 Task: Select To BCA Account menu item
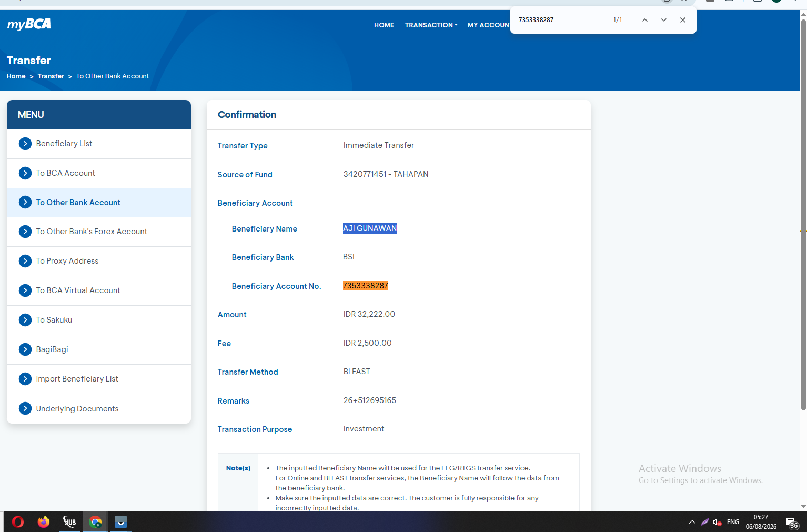tap(99, 173)
